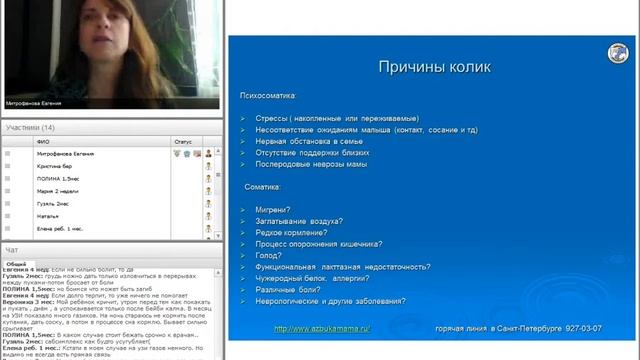Click the Функциональная лактазная недостаточность? bullet

(x=343, y=267)
